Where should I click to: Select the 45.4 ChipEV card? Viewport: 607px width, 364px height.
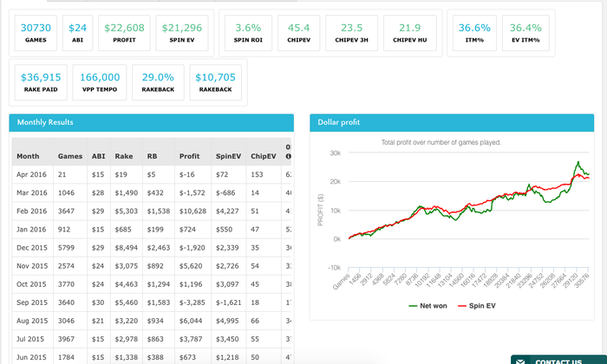(299, 33)
